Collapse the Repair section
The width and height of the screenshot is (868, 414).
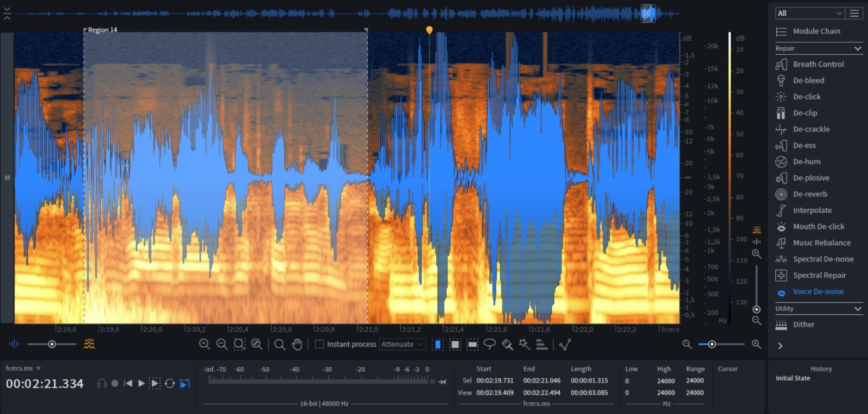pyautogui.click(x=858, y=48)
